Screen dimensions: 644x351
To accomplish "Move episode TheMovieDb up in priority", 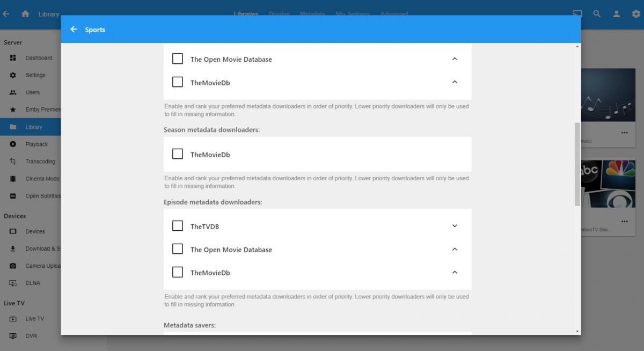I will (455, 272).
